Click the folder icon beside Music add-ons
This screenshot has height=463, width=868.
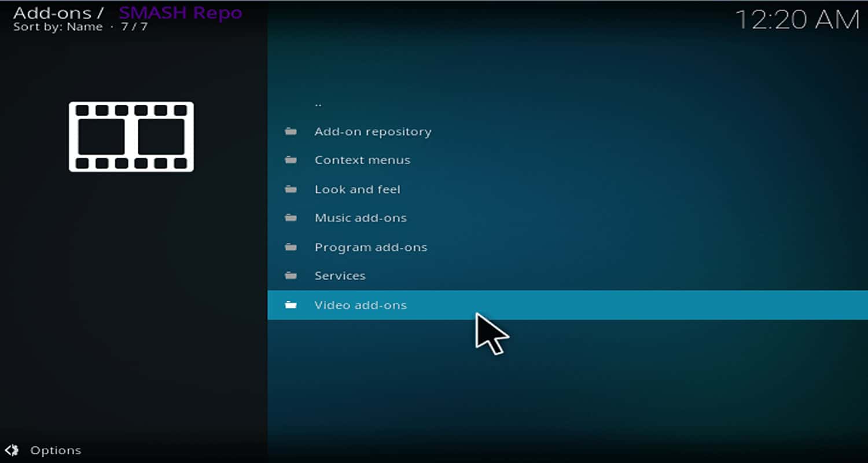click(290, 218)
